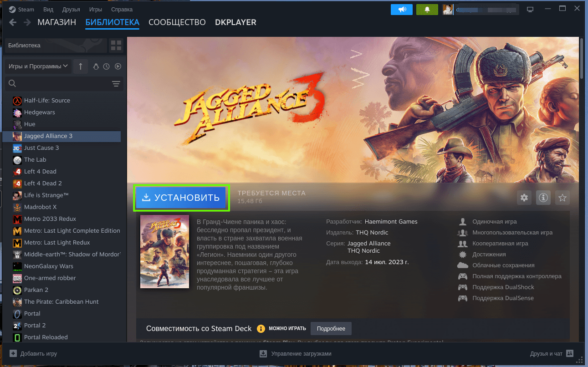Select Portal Reloaded in the list
This screenshot has width=588, height=367.
point(61,337)
